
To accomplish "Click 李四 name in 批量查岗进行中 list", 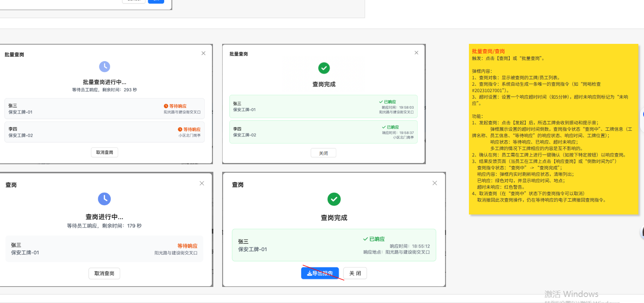I will tap(13, 129).
